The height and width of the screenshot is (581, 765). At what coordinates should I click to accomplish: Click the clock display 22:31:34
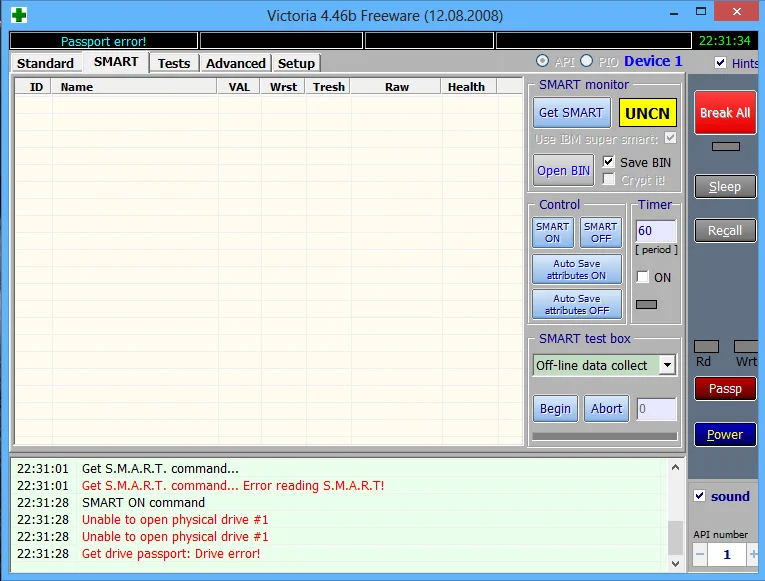click(725, 40)
